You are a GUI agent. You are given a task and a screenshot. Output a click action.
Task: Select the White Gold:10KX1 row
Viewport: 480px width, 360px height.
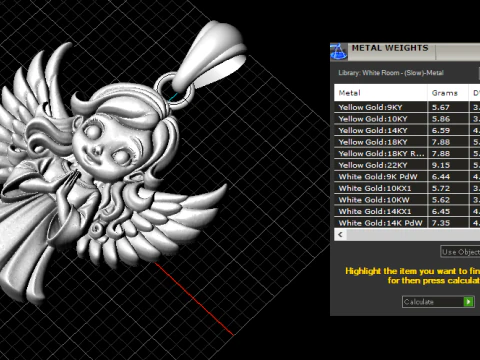click(407, 188)
